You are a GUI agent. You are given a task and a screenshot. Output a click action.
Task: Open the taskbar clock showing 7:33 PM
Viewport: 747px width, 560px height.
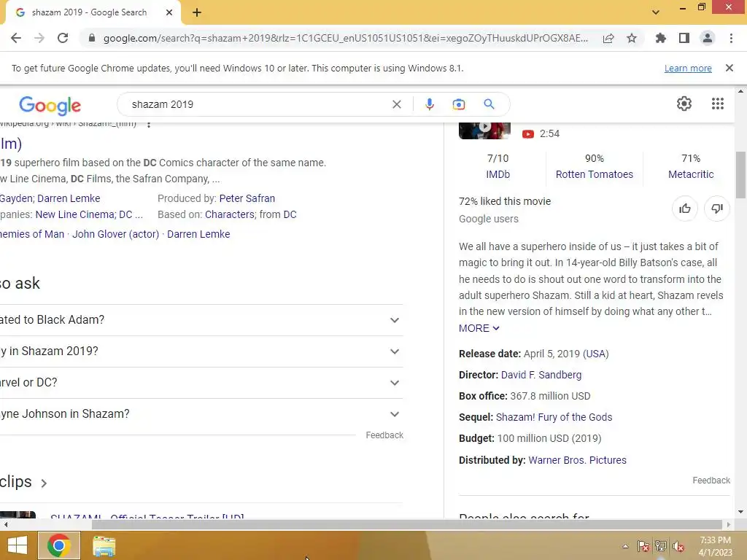click(715, 546)
